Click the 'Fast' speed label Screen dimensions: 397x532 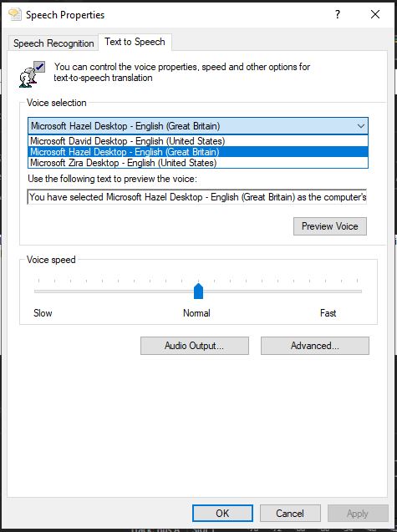[328, 313]
